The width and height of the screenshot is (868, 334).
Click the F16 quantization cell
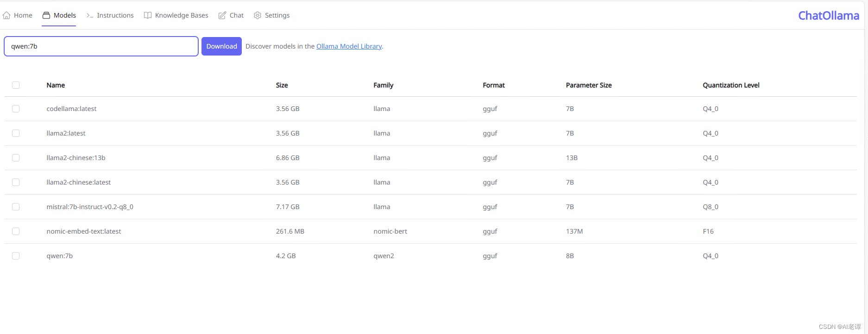pyautogui.click(x=708, y=231)
